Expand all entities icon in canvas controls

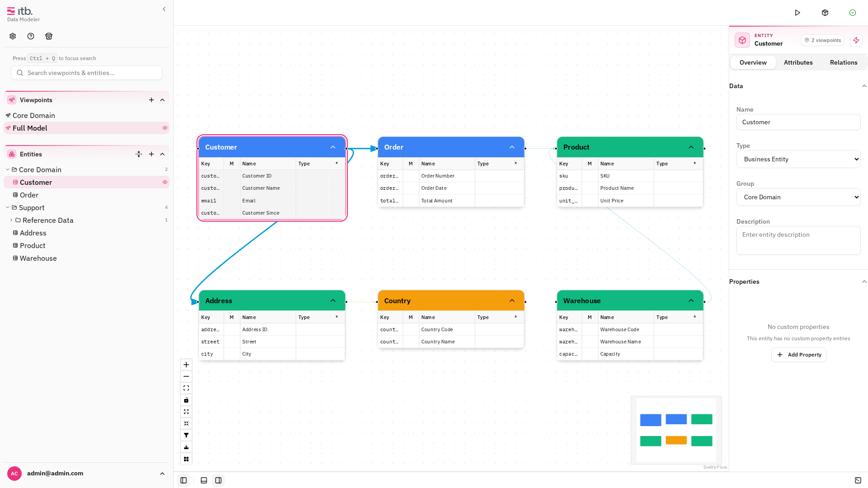pos(186,412)
